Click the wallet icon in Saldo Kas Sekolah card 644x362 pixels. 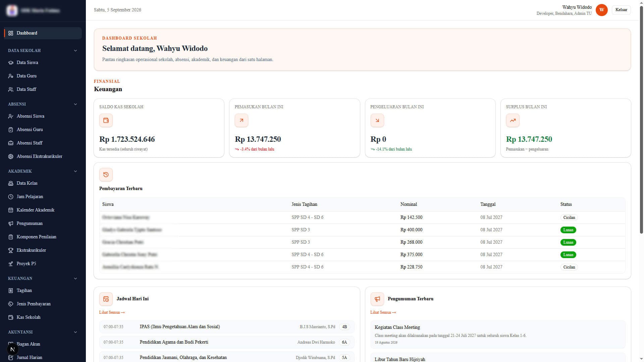(106, 120)
